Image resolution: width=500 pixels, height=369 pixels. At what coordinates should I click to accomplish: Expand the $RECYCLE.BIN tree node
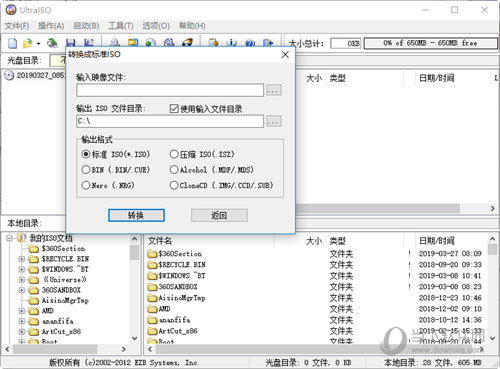(22, 259)
